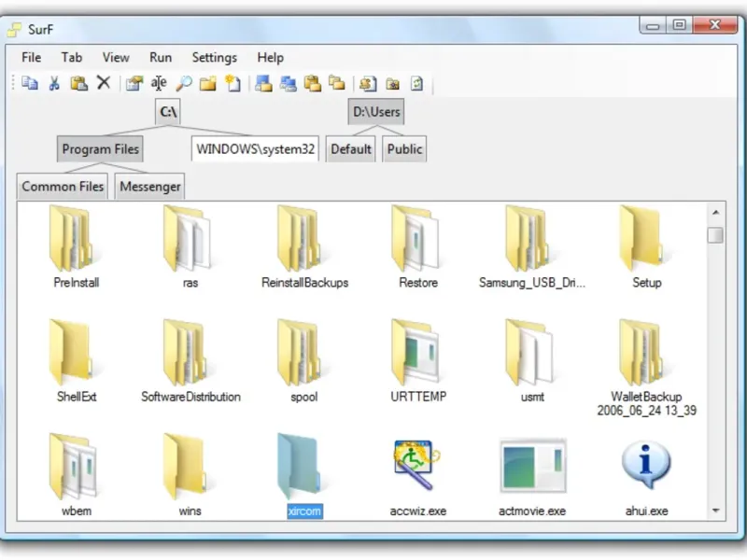The width and height of the screenshot is (747, 560).
Task: Click the two networked computers icon
Action: (289, 84)
